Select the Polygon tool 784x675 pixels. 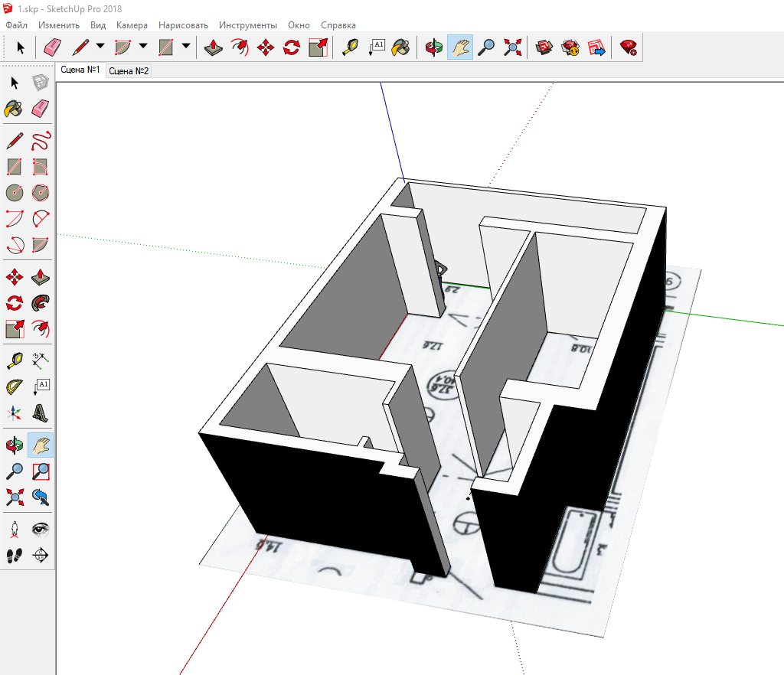point(41,192)
